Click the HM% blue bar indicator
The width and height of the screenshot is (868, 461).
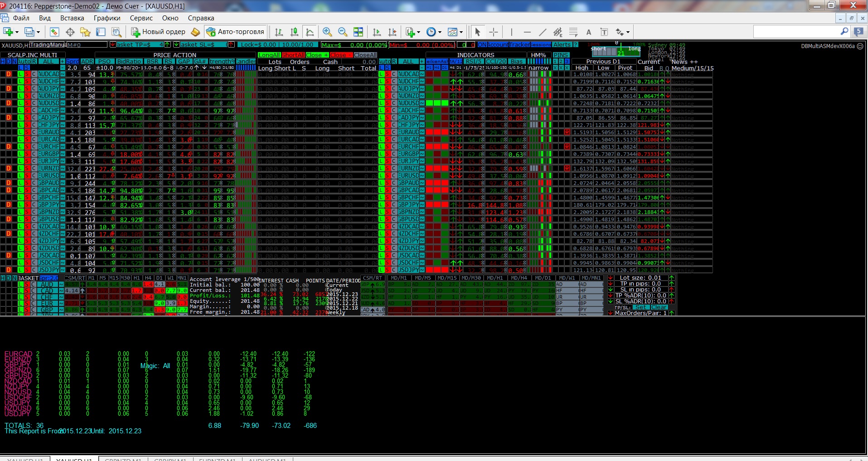point(539,61)
